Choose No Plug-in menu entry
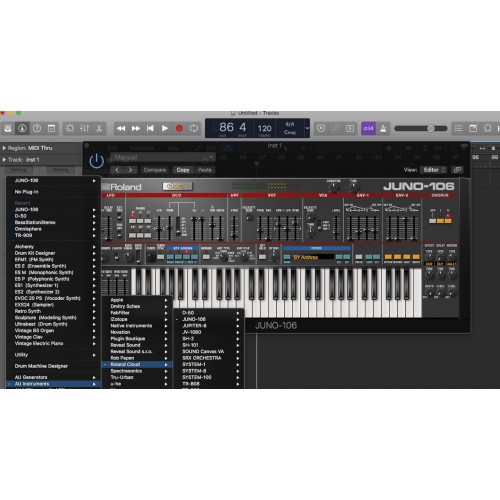The image size is (500, 500). coord(53,192)
